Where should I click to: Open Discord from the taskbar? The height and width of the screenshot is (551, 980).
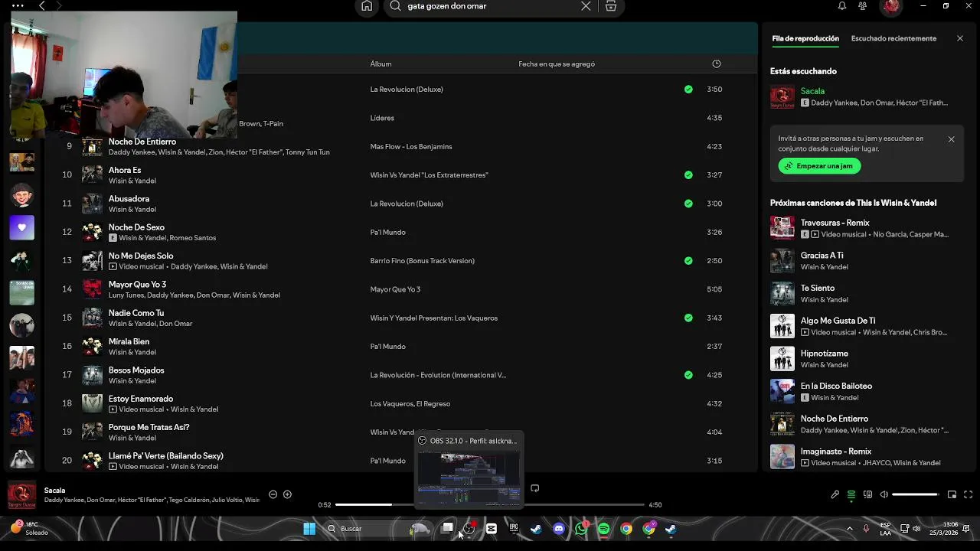click(x=558, y=529)
